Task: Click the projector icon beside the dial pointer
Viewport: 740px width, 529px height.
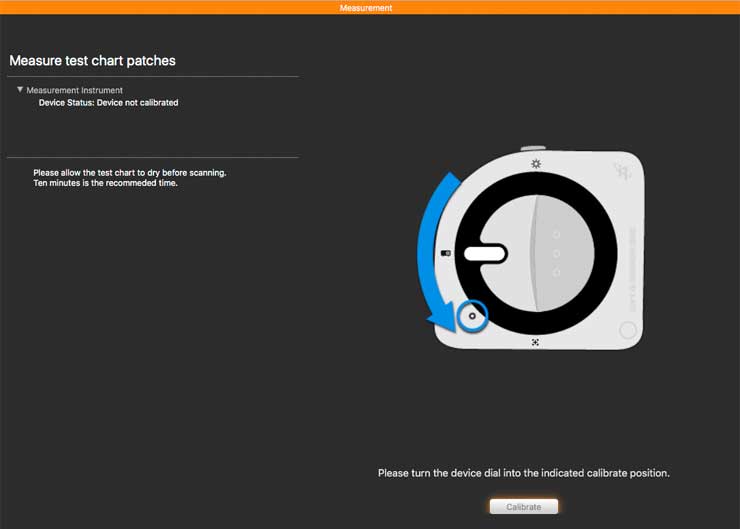Action: point(446,253)
